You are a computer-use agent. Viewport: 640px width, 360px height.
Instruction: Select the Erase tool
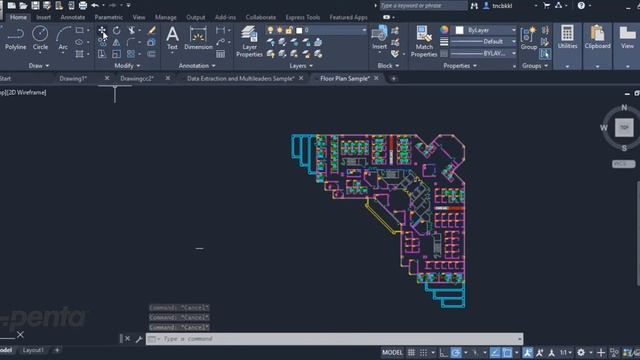coord(152,31)
